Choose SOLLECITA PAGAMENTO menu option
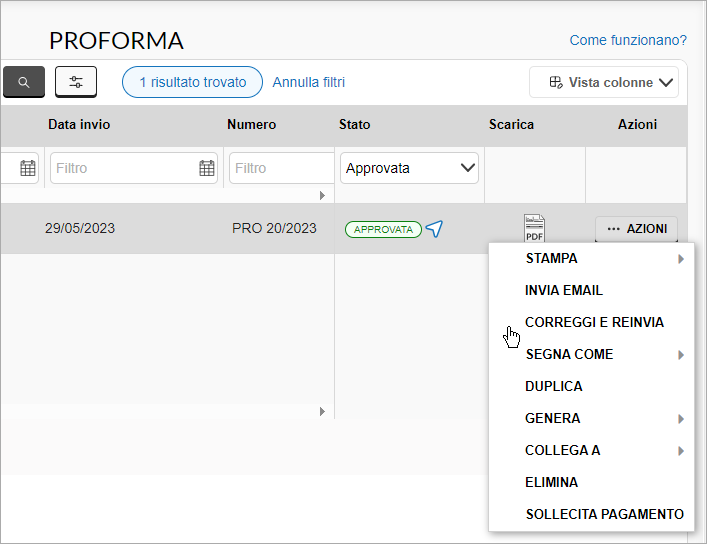 pos(605,514)
